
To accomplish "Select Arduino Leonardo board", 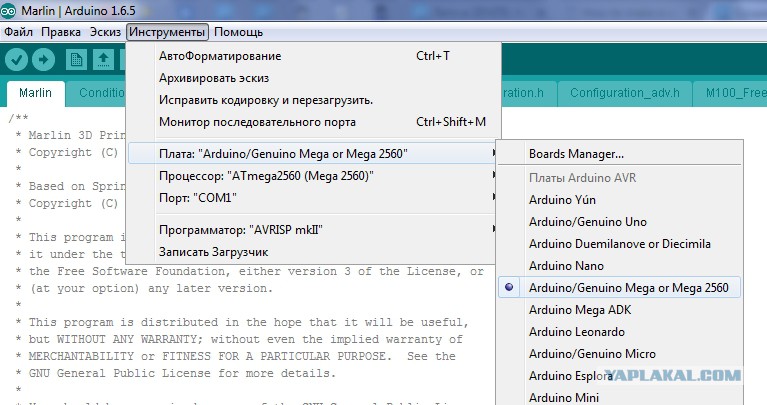I will point(619,332).
